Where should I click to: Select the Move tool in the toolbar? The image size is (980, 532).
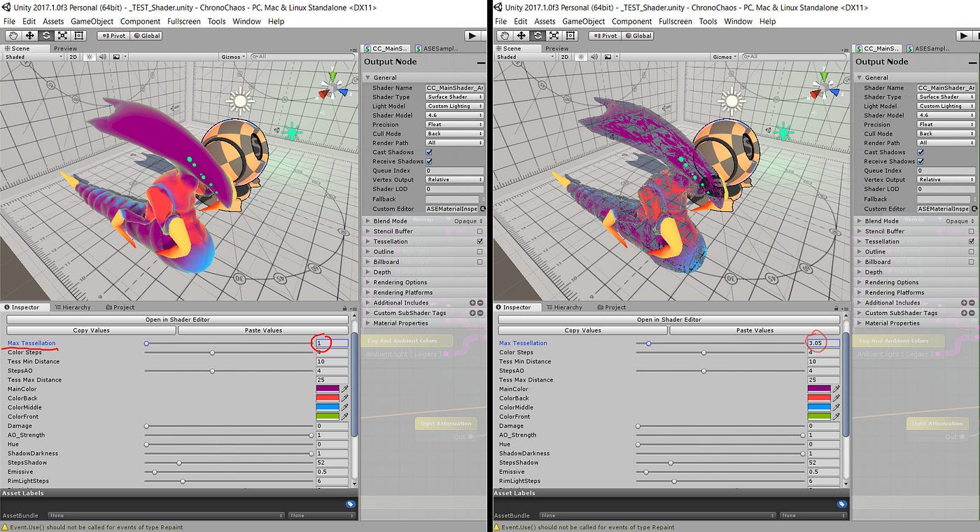(29, 35)
